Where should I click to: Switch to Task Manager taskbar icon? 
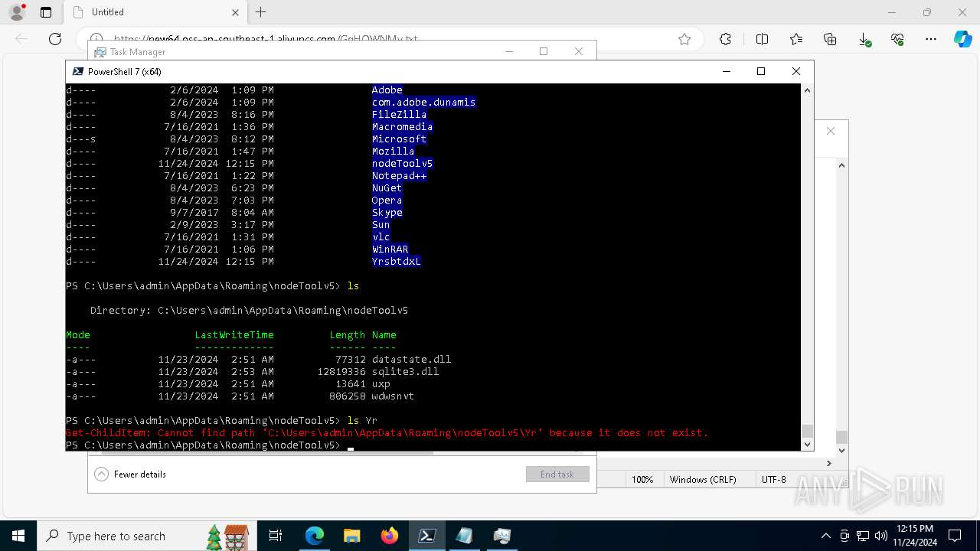[x=501, y=536]
